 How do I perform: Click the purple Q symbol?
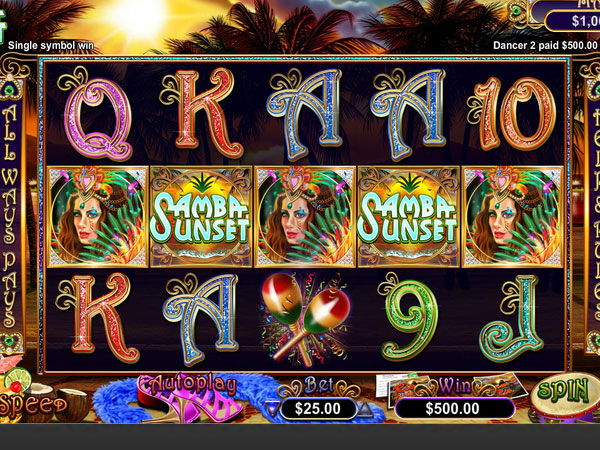point(96,115)
